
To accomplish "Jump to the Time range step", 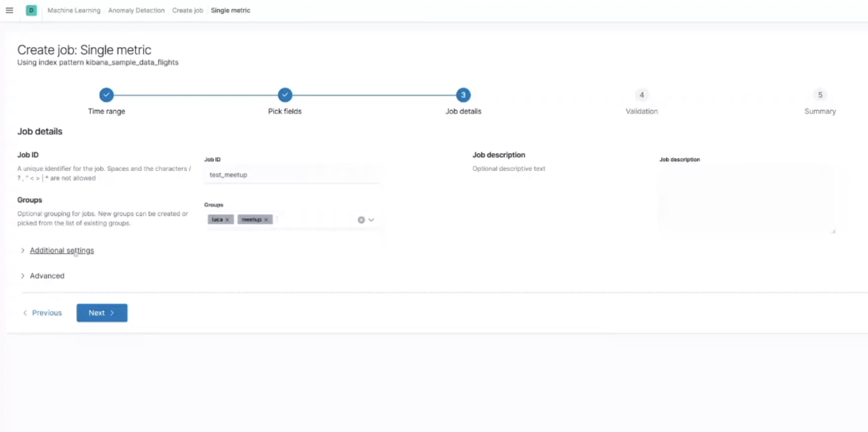I will click(x=106, y=95).
